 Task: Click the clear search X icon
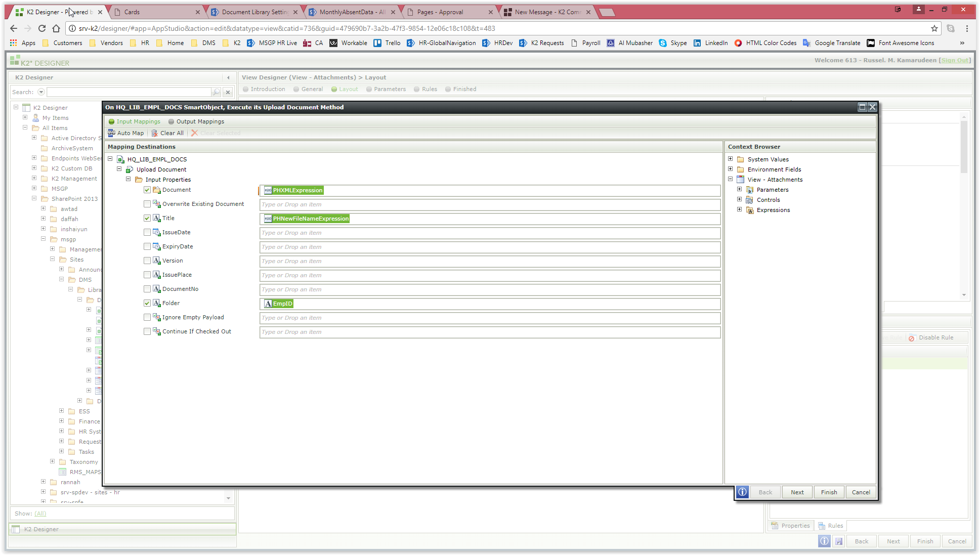(228, 92)
